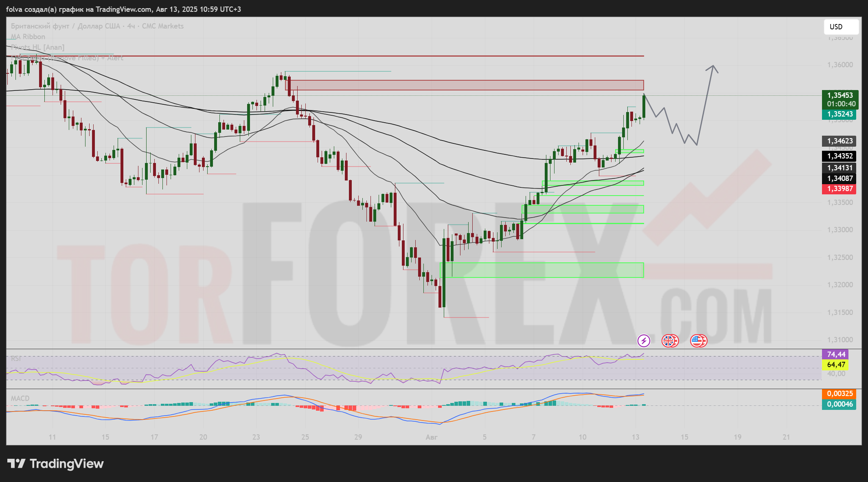This screenshot has height=482, width=868.
Task: Click the orange 0,00325 MACD value label
Action: pyautogui.click(x=839, y=394)
